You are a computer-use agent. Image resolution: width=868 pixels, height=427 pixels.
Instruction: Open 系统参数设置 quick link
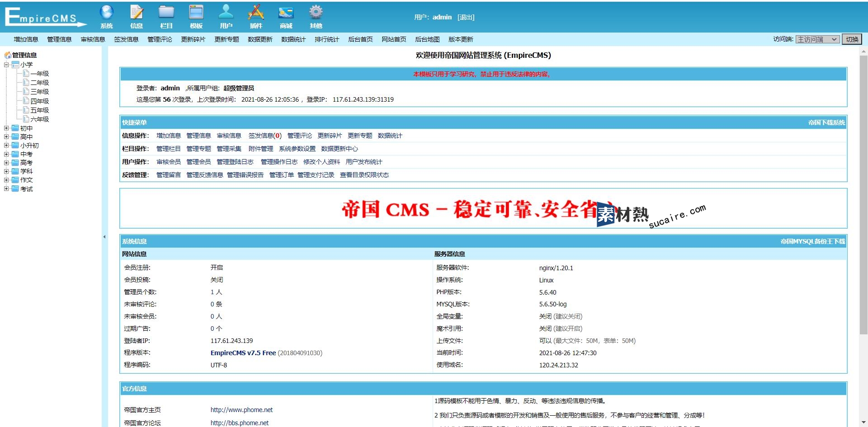point(297,149)
